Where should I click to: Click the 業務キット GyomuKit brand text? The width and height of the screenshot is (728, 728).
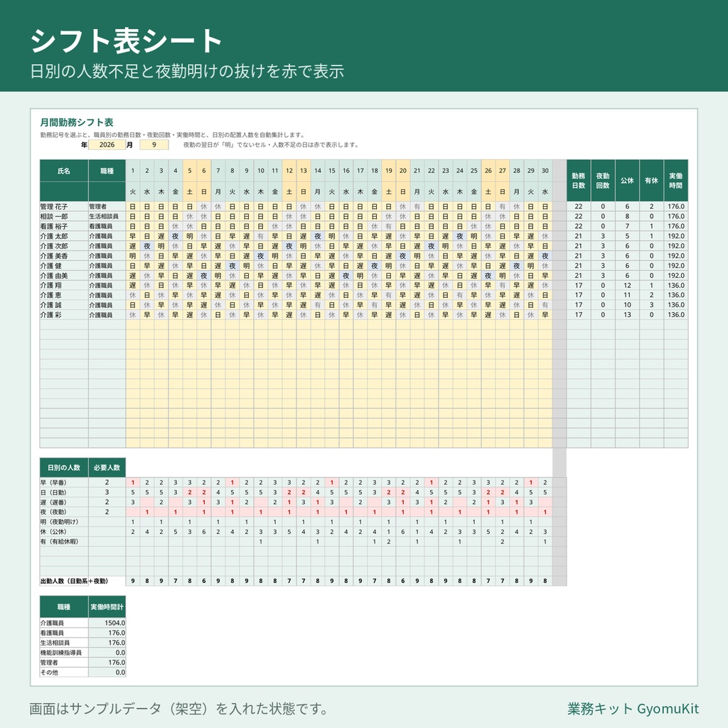tap(633, 709)
